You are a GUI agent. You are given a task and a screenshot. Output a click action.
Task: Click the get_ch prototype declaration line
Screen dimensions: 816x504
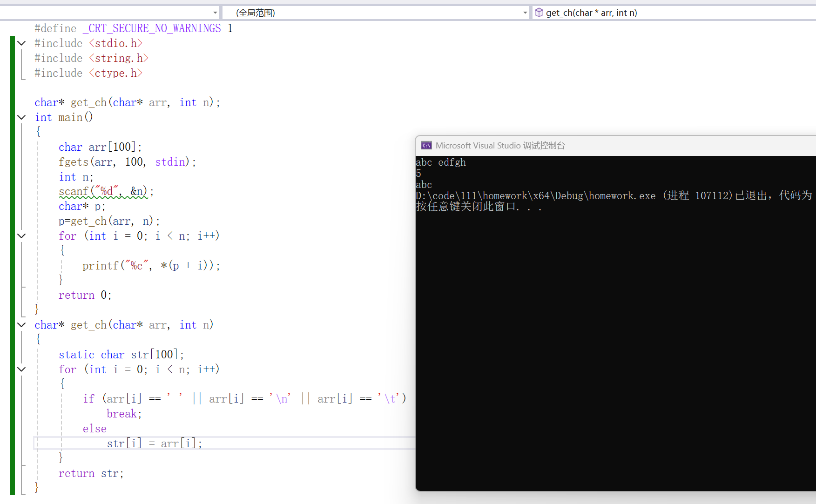pyautogui.click(x=127, y=102)
